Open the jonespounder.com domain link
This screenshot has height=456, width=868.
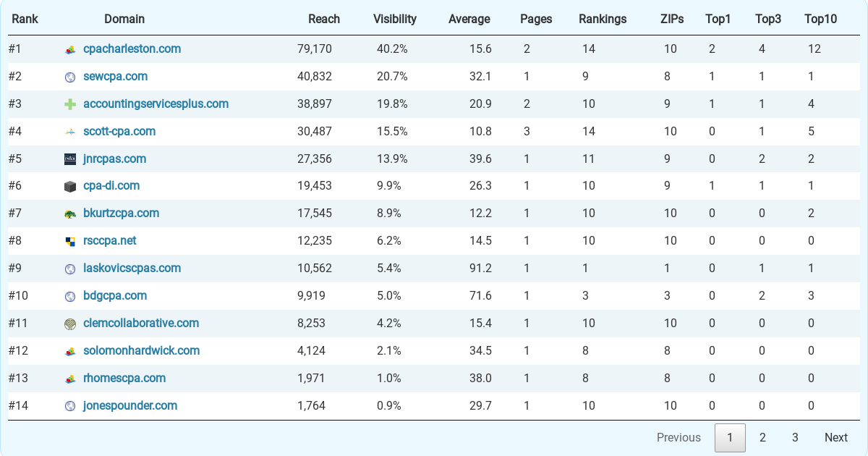click(x=130, y=405)
